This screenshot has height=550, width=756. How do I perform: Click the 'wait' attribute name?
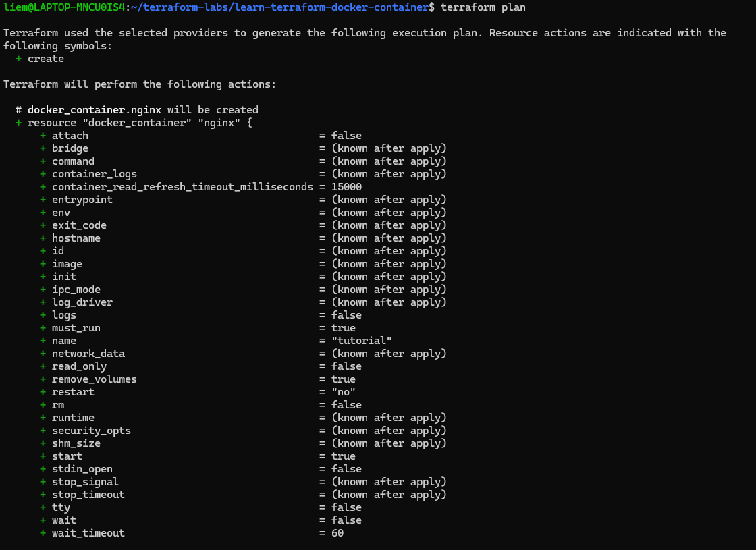point(64,520)
